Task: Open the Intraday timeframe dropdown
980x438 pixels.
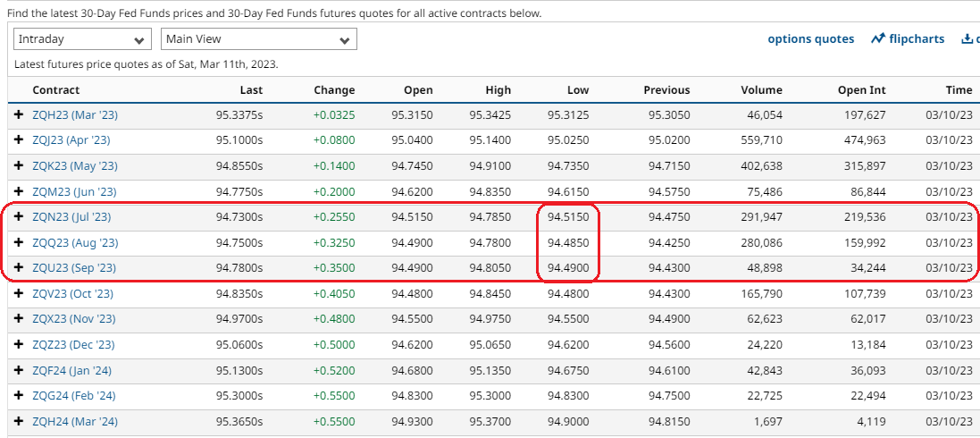Action: (x=82, y=39)
